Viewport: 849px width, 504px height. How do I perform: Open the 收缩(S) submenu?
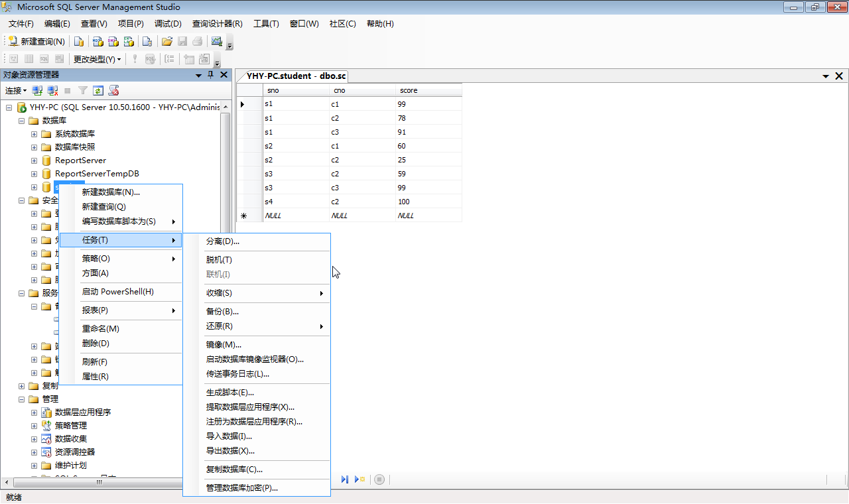coord(257,293)
